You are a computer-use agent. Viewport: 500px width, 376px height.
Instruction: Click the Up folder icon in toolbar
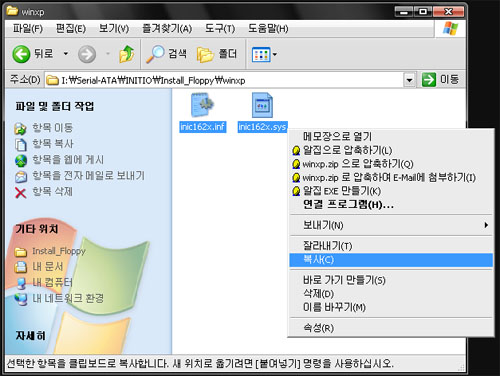pos(127,54)
